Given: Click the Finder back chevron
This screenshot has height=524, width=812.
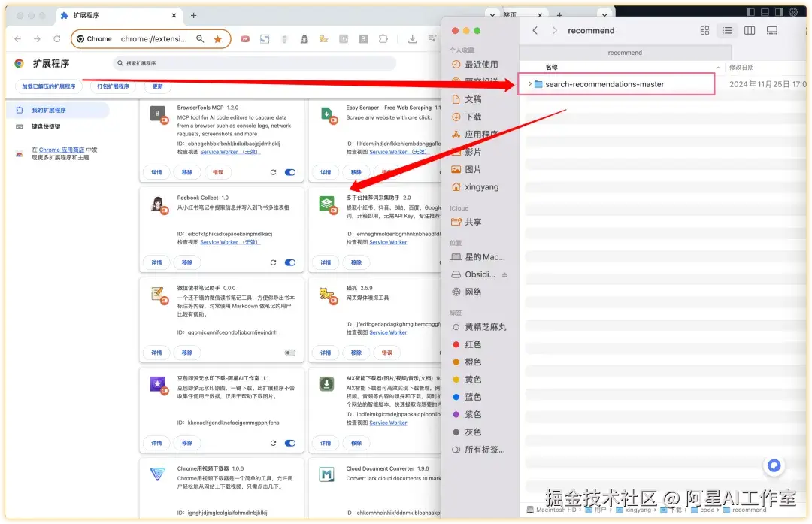Looking at the screenshot, I should point(535,30).
